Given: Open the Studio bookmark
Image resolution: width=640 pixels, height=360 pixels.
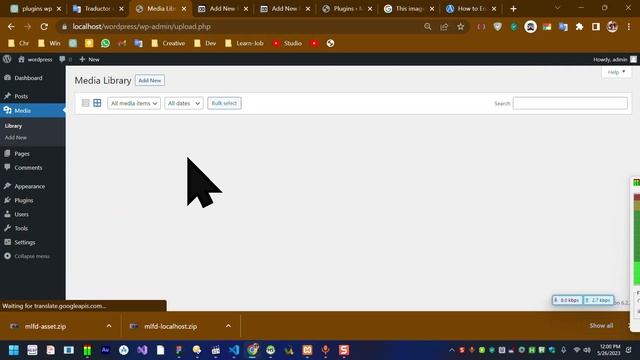Looking at the screenshot, I should point(287,43).
